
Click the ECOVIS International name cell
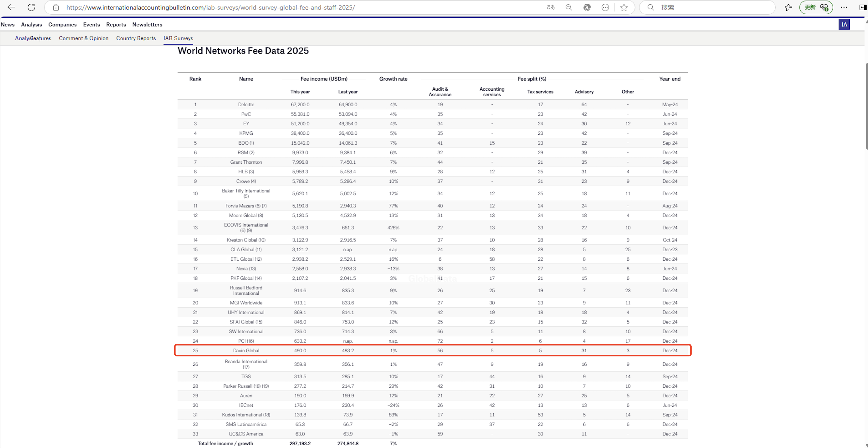click(x=246, y=228)
